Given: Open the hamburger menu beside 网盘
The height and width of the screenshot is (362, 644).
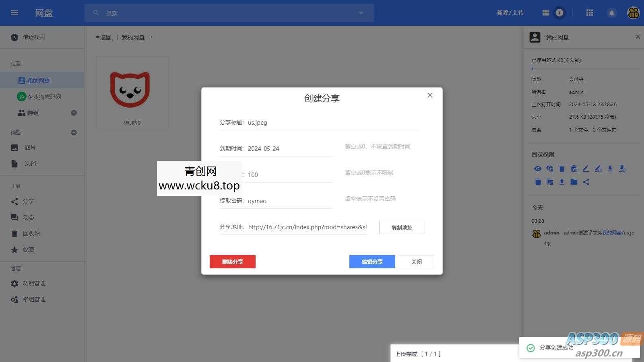Looking at the screenshot, I should coord(14,12).
